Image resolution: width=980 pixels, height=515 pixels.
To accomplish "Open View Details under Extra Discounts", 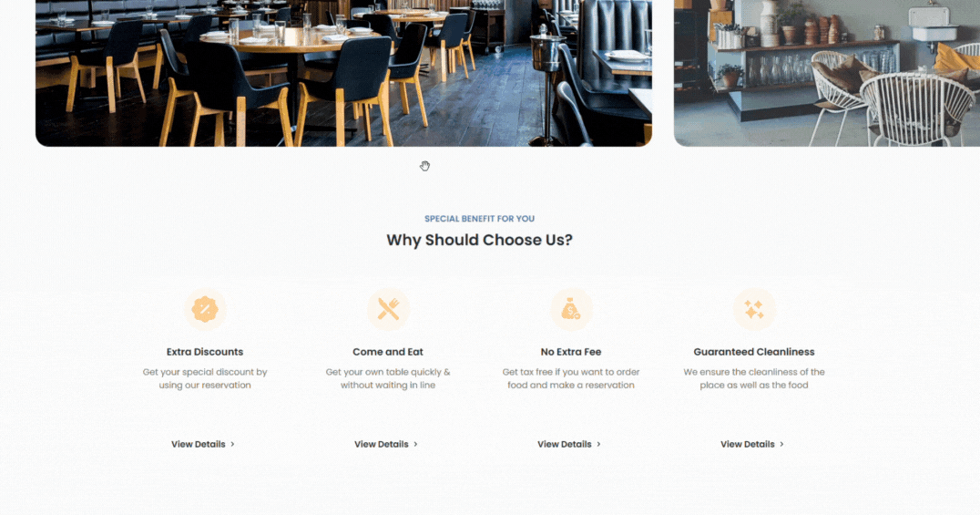I will 199,444.
